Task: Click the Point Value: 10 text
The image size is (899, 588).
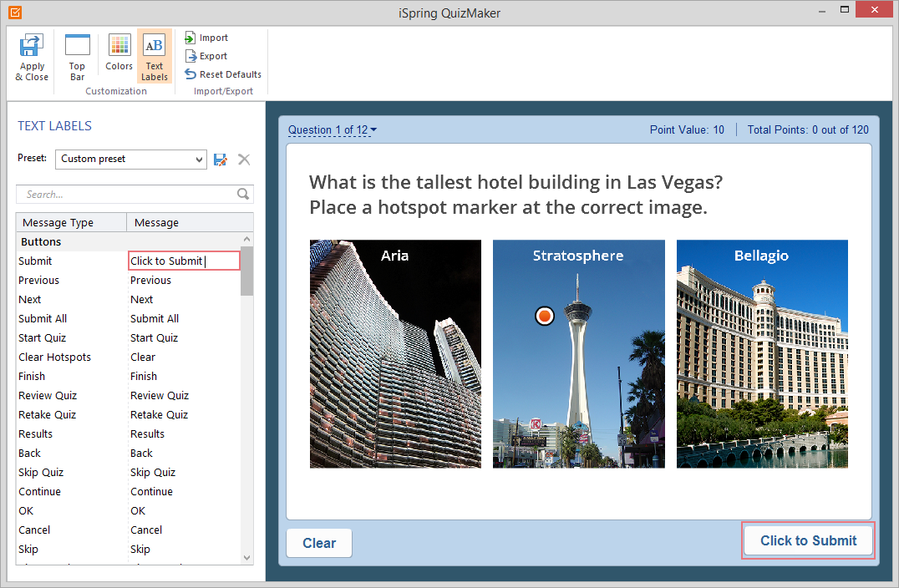Action: pyautogui.click(x=687, y=130)
